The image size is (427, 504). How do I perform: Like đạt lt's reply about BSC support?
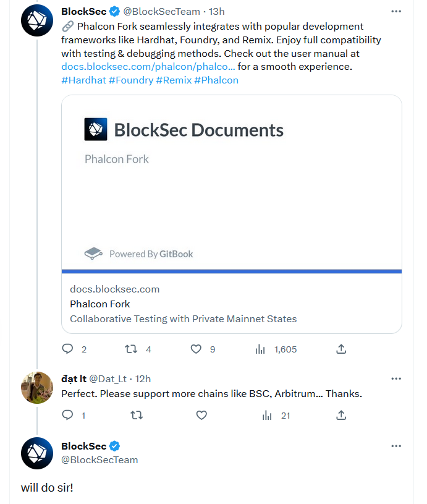tap(201, 415)
